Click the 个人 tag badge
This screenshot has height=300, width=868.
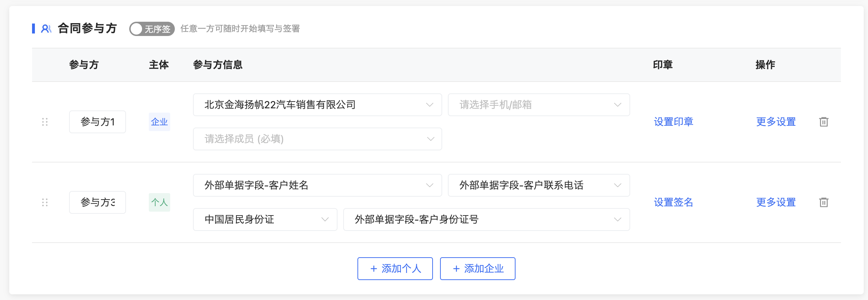[159, 202]
